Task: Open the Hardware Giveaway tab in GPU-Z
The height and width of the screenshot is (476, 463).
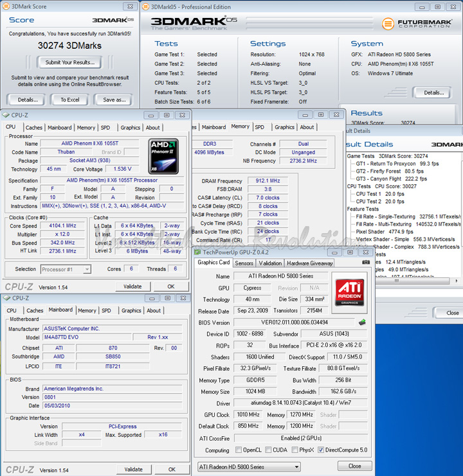Action: 309,263
